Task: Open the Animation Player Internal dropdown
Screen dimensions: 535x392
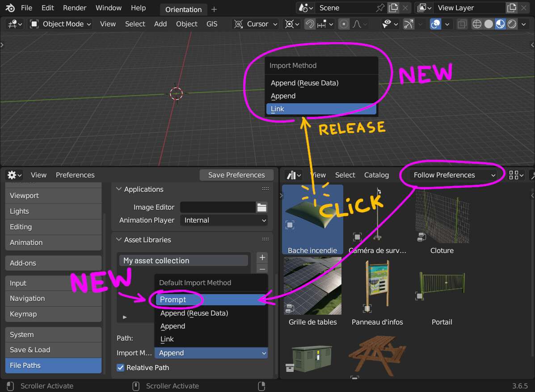Action: (x=224, y=220)
